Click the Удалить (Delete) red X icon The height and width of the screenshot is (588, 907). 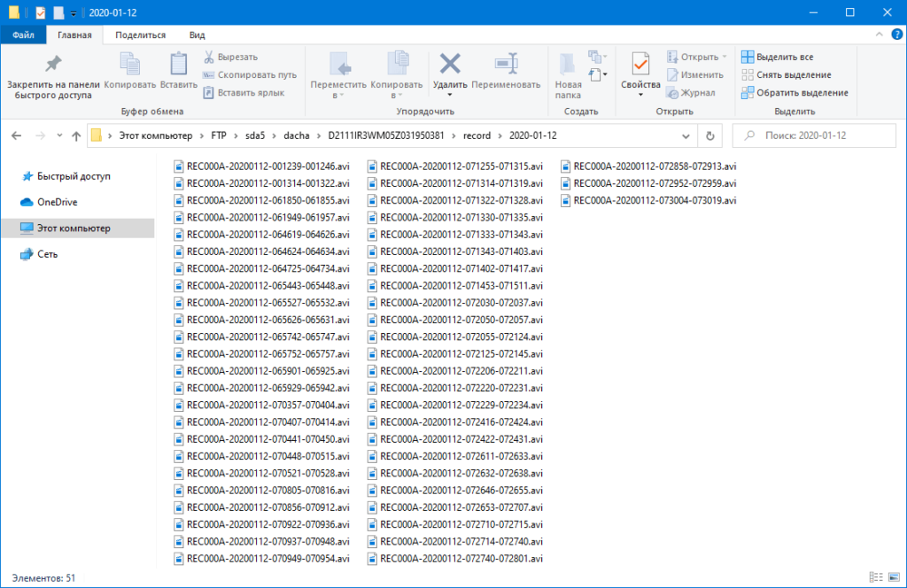tap(450, 65)
